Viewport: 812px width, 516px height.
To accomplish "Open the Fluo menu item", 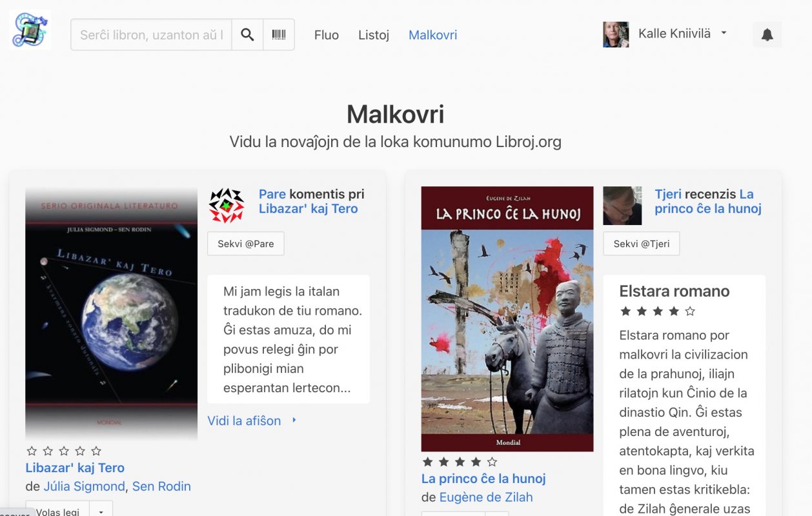I will 327,35.
